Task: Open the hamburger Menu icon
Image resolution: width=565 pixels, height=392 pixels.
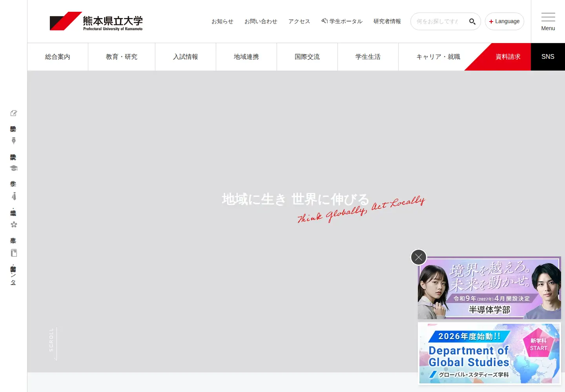Action: (548, 22)
